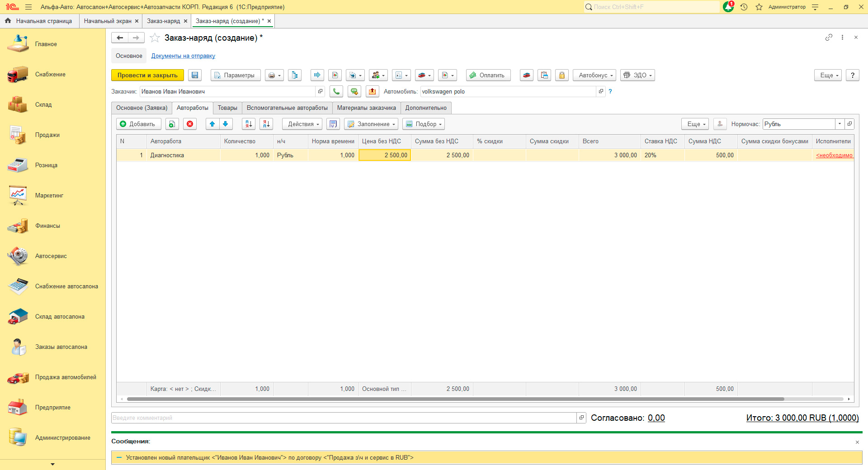The width and height of the screenshot is (868, 470).
Task: Click the Согласовано 0,00 link
Action: pyautogui.click(x=656, y=418)
